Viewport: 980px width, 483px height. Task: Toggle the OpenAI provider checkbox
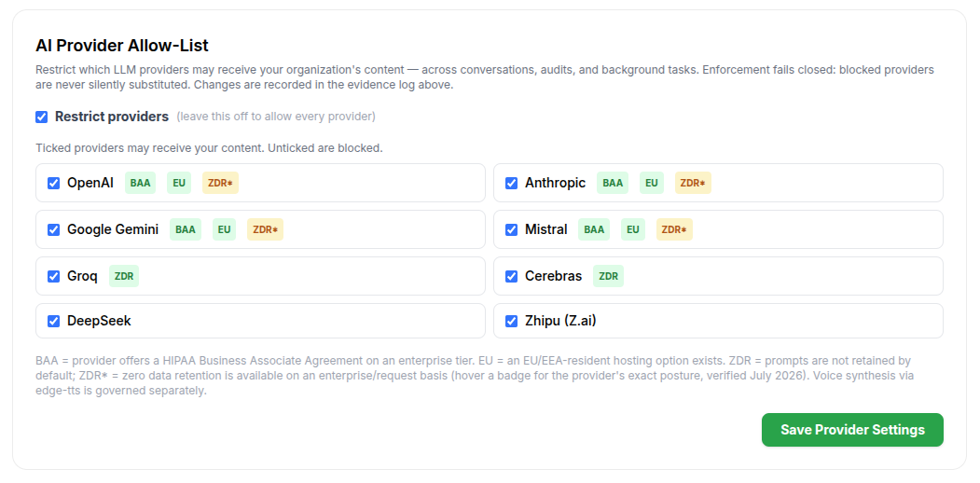[x=54, y=183]
